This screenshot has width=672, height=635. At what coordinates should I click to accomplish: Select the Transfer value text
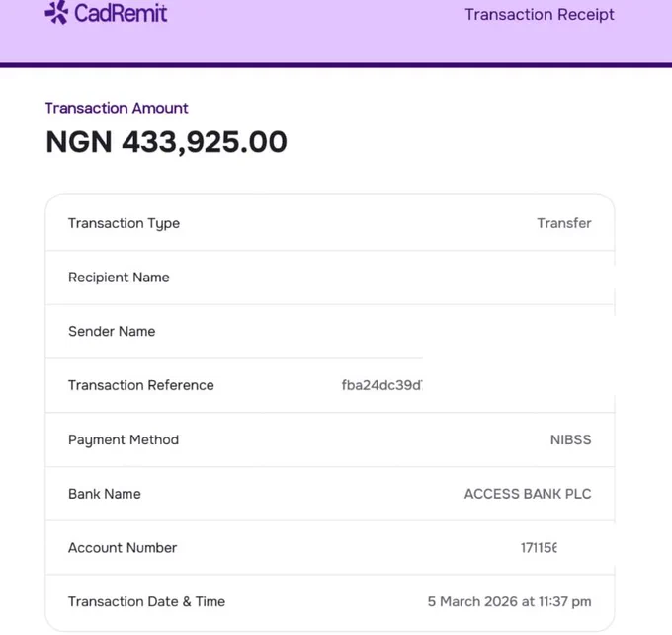pos(564,223)
